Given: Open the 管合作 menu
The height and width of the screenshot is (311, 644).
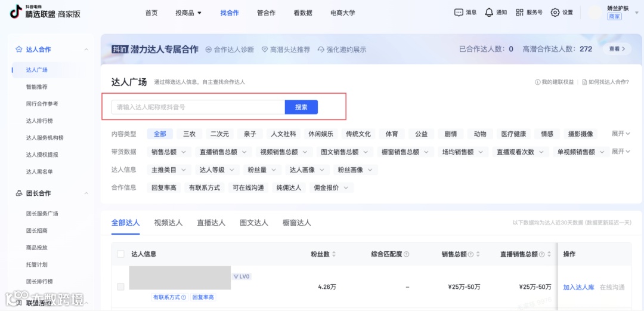Looking at the screenshot, I should pyautogui.click(x=266, y=13).
